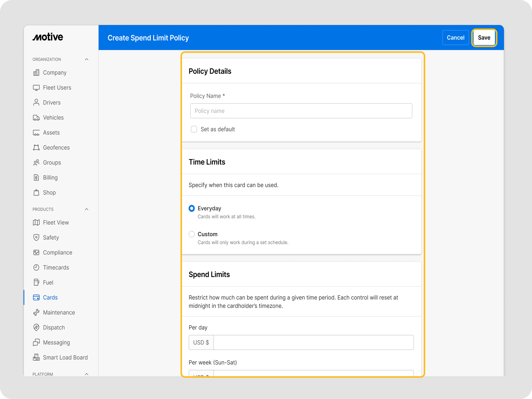Click the Save button
532x399 pixels.
tap(484, 38)
